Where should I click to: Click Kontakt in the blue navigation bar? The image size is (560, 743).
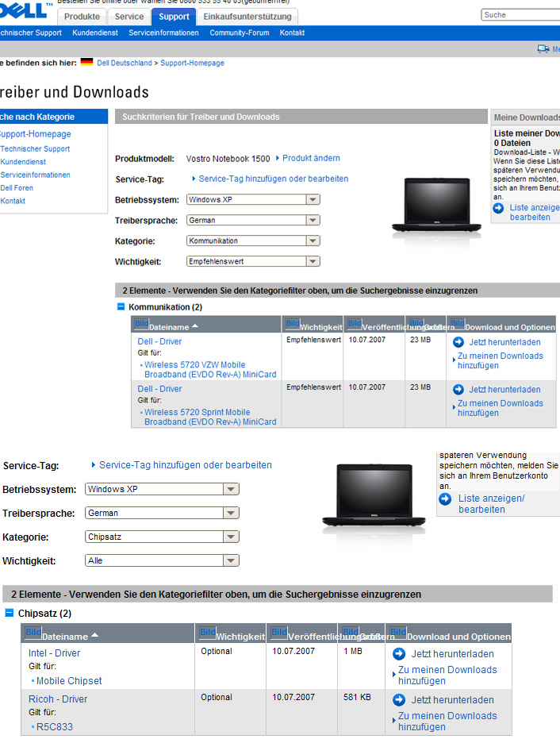click(x=292, y=33)
